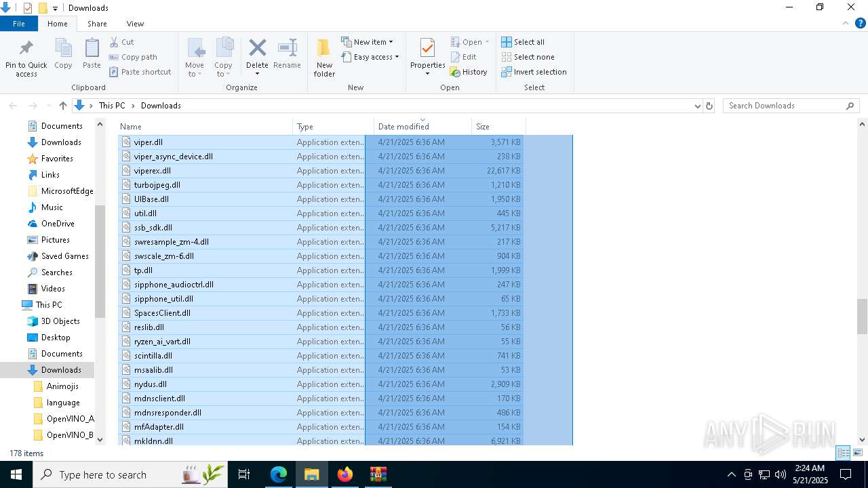Open file History

pos(469,72)
